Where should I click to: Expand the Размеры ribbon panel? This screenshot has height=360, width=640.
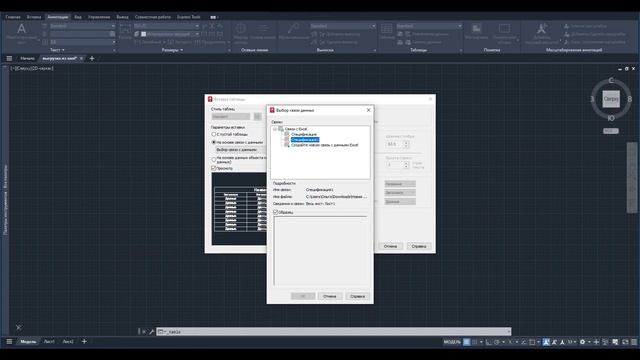[x=172, y=50]
